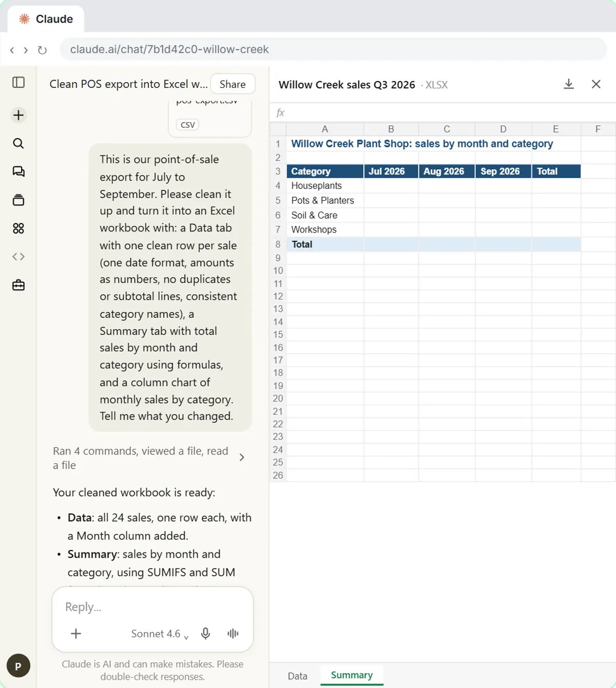
Task: Select row 8 header
Action: 278,244
